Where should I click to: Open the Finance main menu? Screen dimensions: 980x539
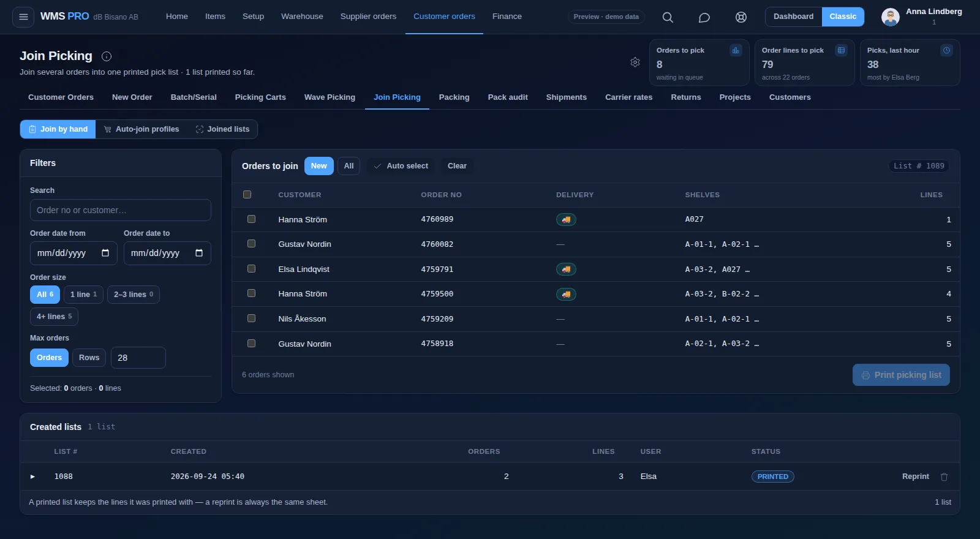coord(507,17)
